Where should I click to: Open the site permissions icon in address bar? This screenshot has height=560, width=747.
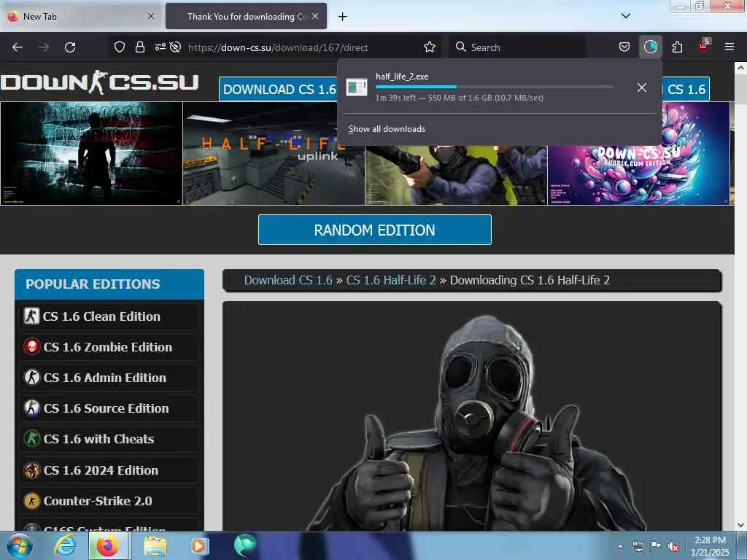[160, 47]
